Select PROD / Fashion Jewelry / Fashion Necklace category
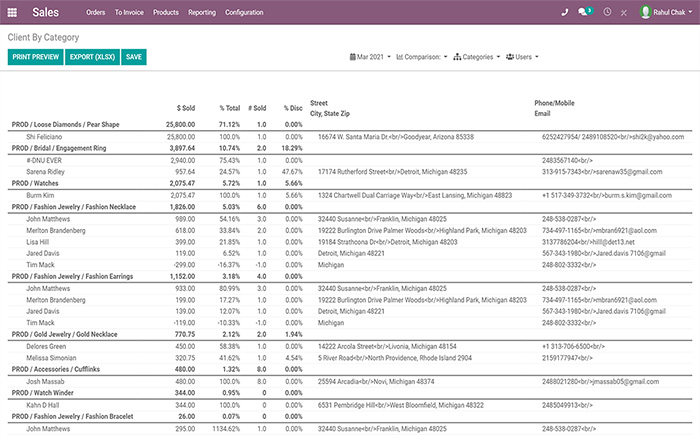700x435 pixels. [74, 207]
